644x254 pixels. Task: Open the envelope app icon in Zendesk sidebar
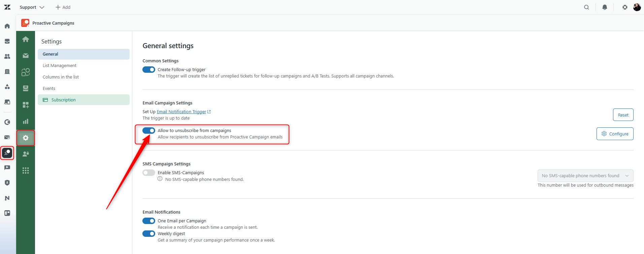(x=7, y=137)
